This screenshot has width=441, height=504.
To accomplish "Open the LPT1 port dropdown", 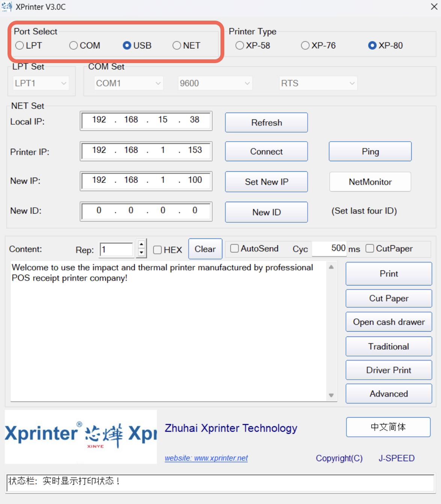I will pos(41,83).
